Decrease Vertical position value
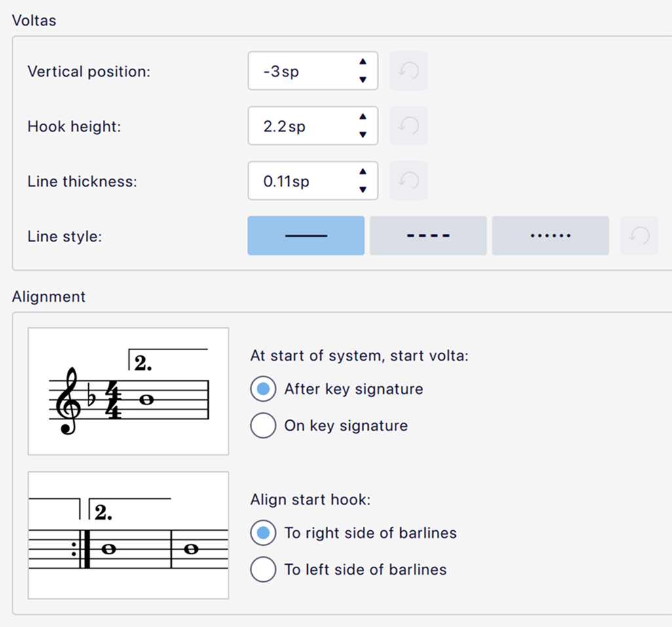The height and width of the screenshot is (627, 672). pyautogui.click(x=363, y=80)
